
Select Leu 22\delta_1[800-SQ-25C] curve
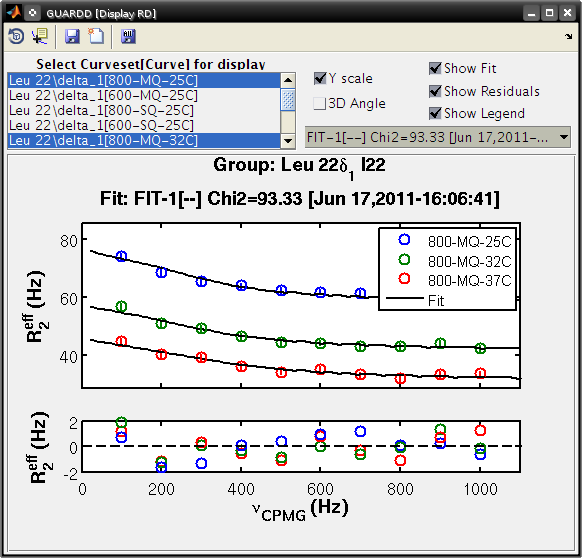(144, 110)
